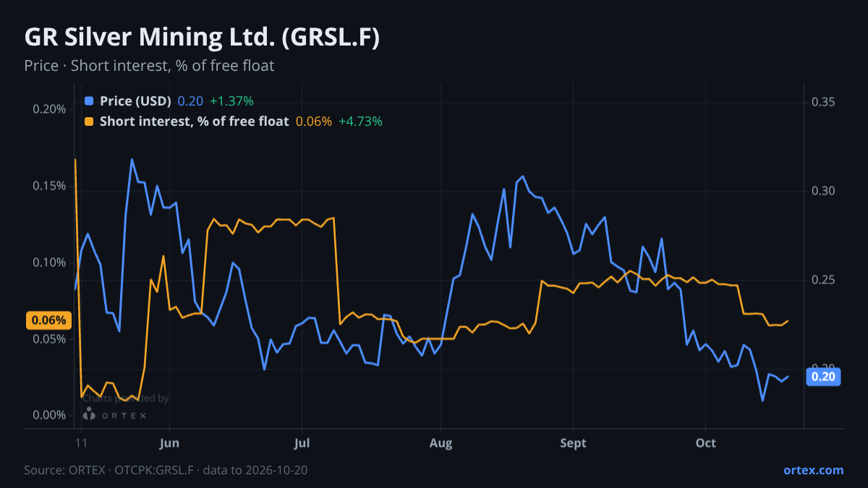Click the subtitle Price · Short interest, % of free float

click(x=149, y=66)
